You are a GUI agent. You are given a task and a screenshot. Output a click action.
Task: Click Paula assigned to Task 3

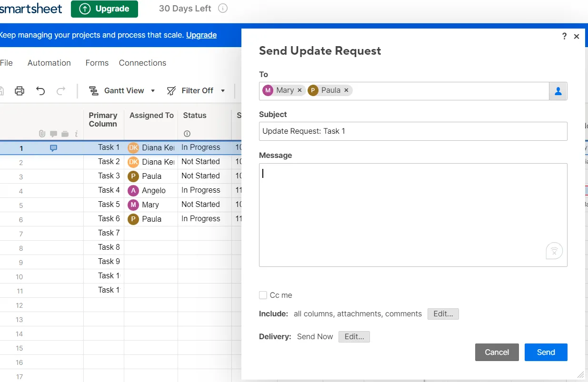[x=151, y=176]
